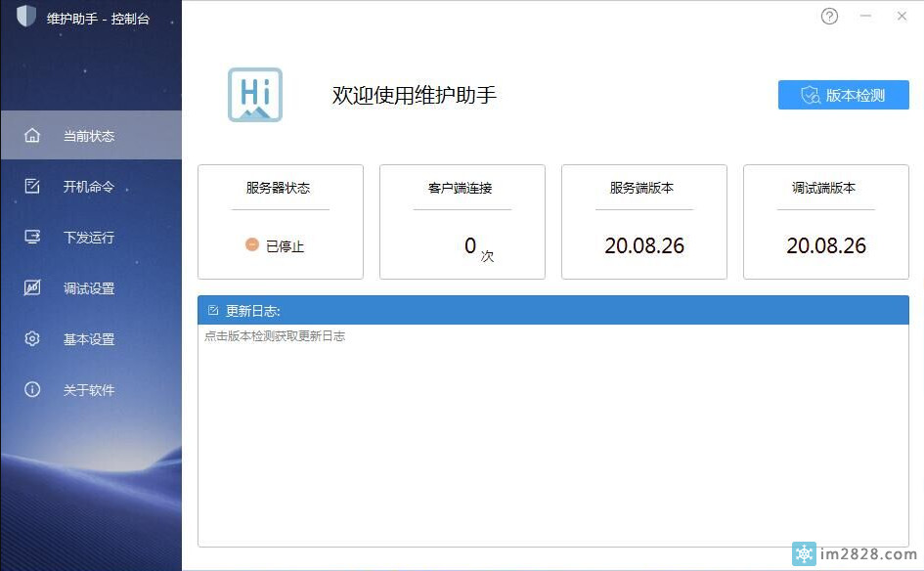The height and width of the screenshot is (571, 924).
Task: Click inside the update log text area
Action: coord(552,440)
